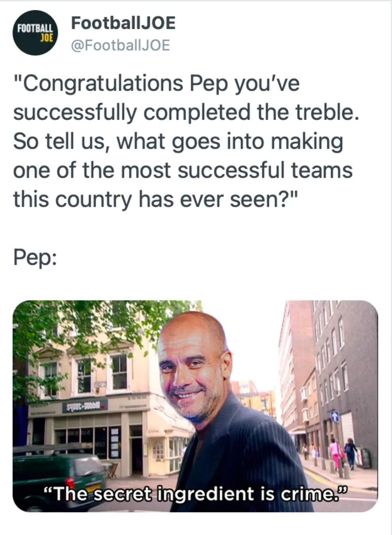This screenshot has height=535, width=392.
Task: Open the @FootballJOE handle link
Action: tap(120, 45)
